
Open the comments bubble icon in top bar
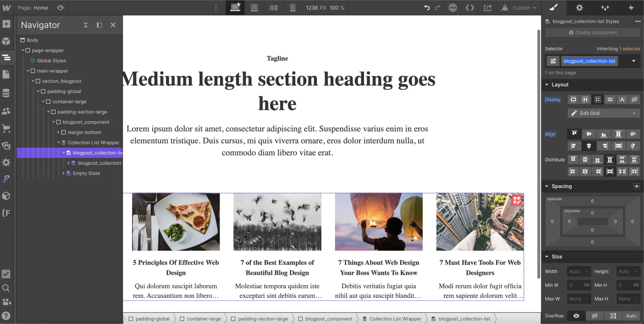[x=453, y=8]
